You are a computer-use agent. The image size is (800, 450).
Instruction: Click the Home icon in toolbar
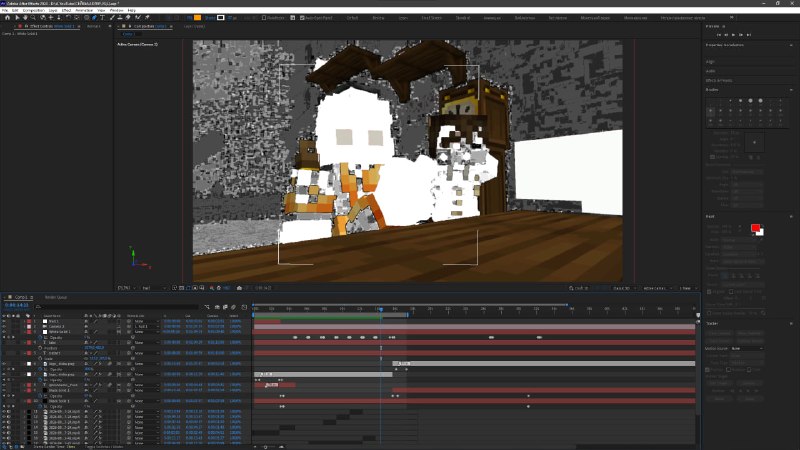[x=8, y=17]
